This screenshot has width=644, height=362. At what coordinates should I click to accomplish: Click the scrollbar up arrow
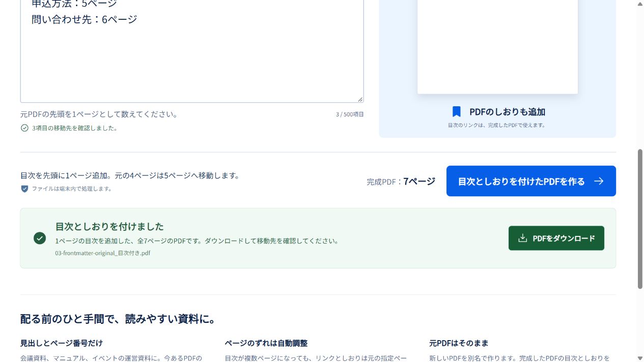pos(640,4)
